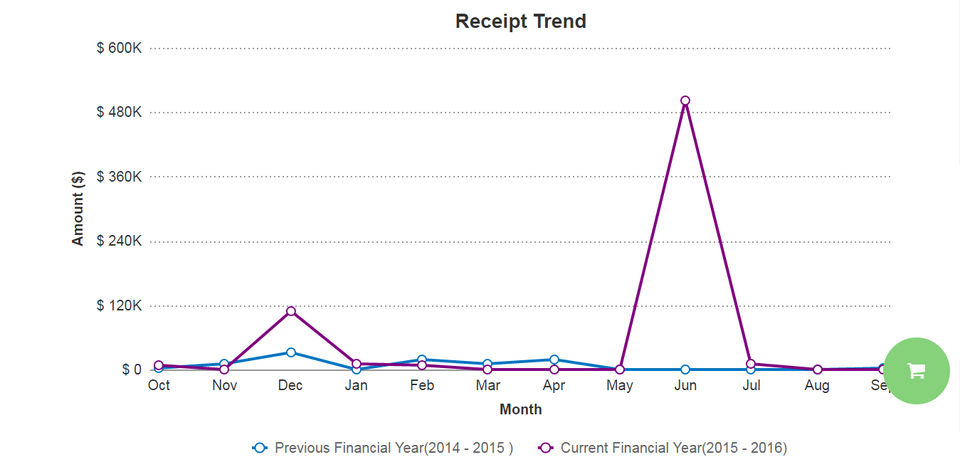Click the Month x-axis title
This screenshot has width=960, height=475.
tap(520, 409)
